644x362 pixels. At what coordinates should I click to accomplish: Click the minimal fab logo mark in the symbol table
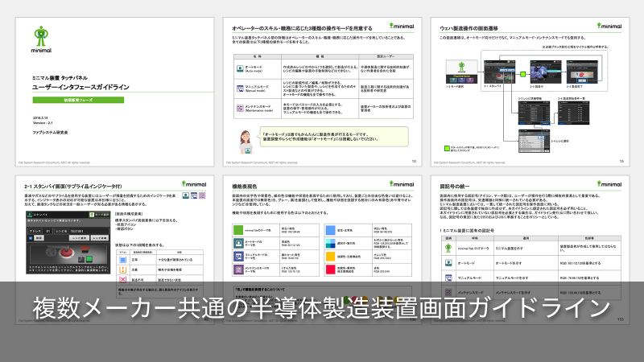pyautogui.click(x=448, y=248)
